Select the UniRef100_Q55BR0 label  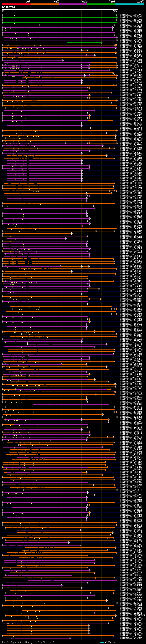click(131, 55)
